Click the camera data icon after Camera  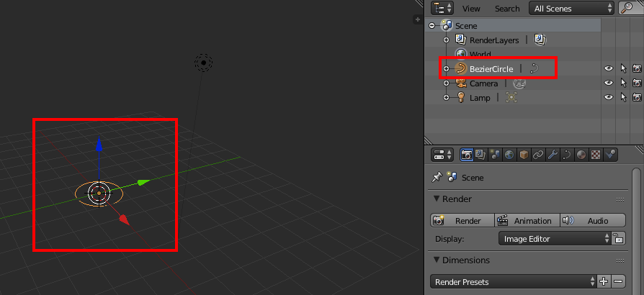click(x=519, y=83)
